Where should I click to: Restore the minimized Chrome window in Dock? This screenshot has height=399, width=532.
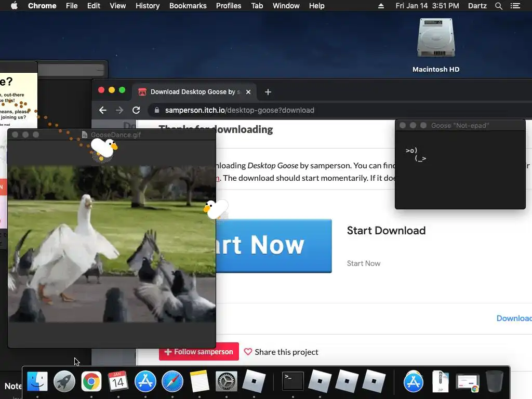(468, 382)
